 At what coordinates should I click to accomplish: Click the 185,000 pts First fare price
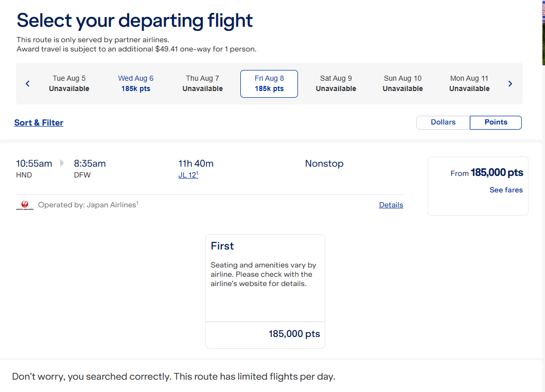tap(294, 334)
